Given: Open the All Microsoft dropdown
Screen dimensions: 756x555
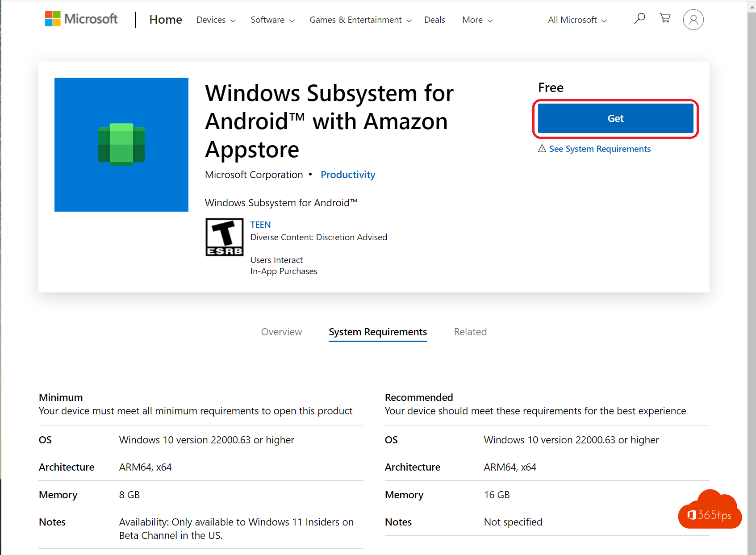Looking at the screenshot, I should 577,20.
